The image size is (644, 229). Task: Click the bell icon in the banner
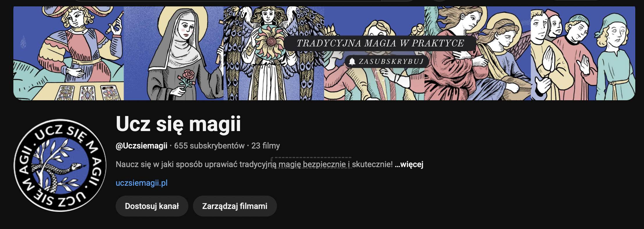pyautogui.click(x=352, y=61)
